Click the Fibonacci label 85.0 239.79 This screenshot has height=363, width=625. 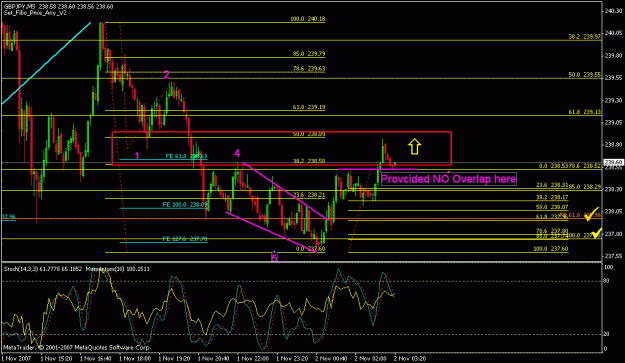[309, 54]
